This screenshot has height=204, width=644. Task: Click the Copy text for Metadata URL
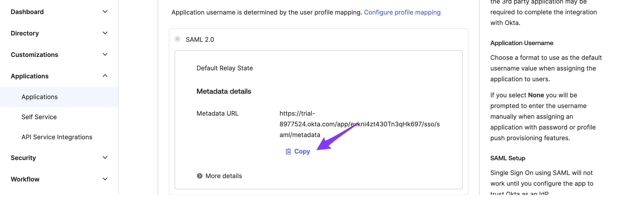point(302,151)
